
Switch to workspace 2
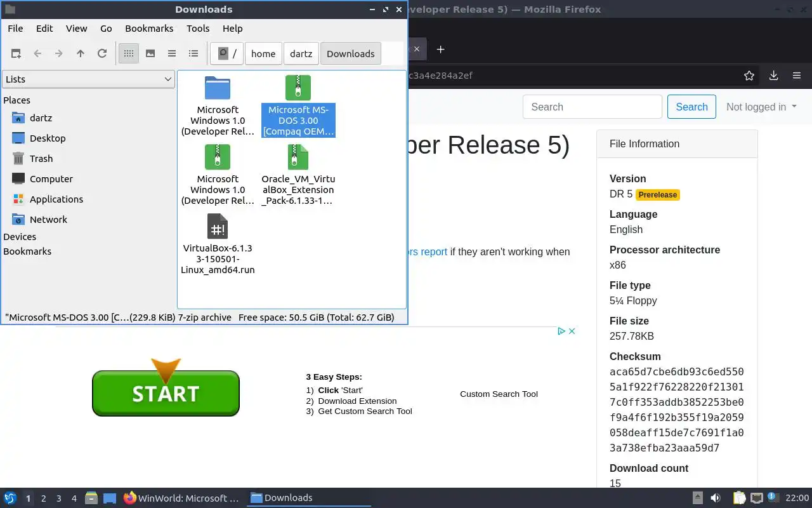43,498
